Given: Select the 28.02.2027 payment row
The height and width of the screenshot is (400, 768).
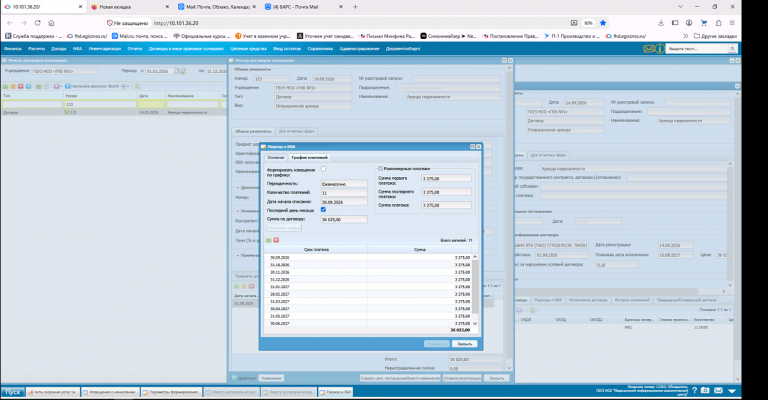Looking at the screenshot, I should pos(368,294).
